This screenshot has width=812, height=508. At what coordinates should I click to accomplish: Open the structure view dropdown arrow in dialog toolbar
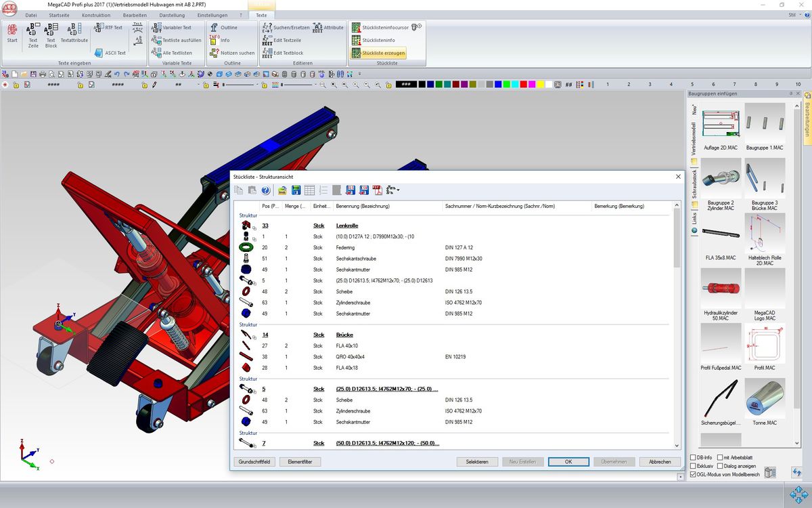[x=399, y=190]
